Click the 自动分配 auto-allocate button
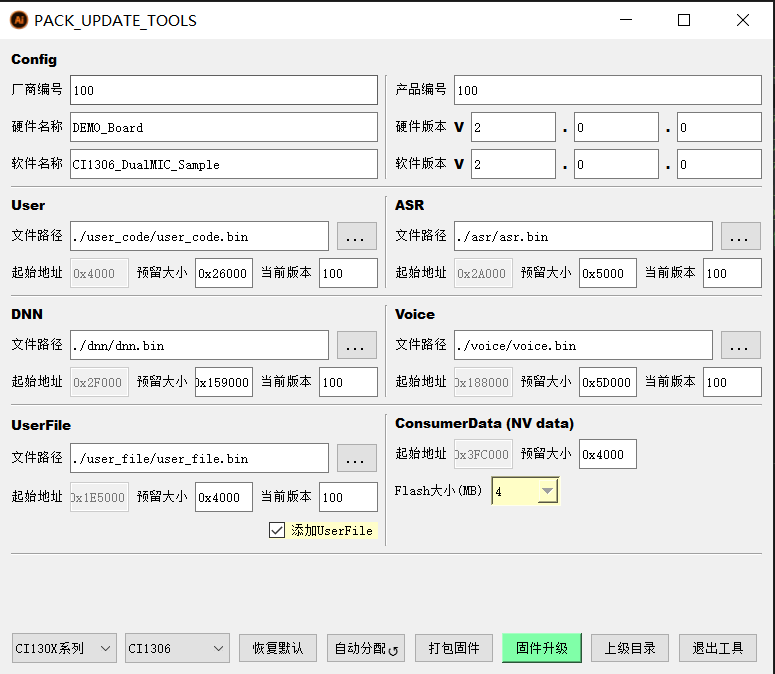The image size is (775, 674). (366, 648)
